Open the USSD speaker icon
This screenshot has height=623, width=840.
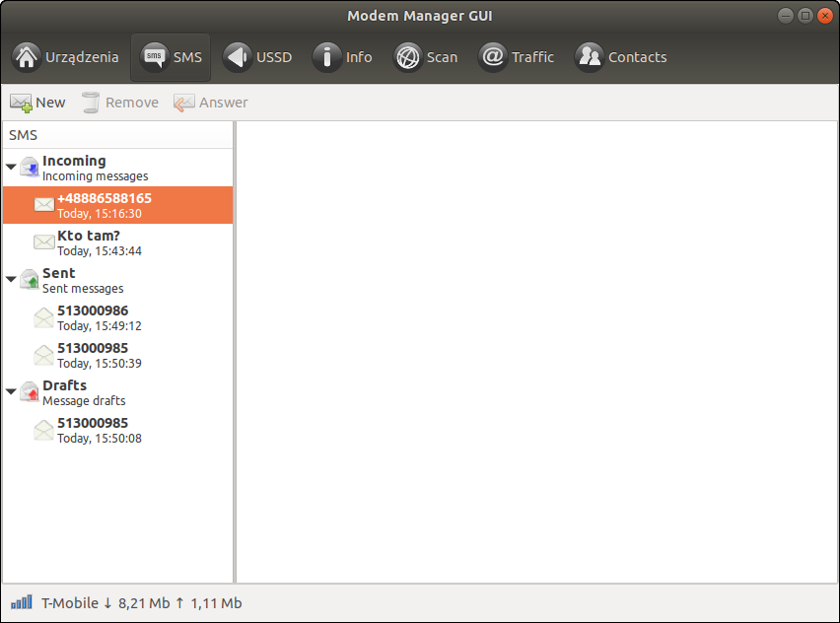[238, 57]
